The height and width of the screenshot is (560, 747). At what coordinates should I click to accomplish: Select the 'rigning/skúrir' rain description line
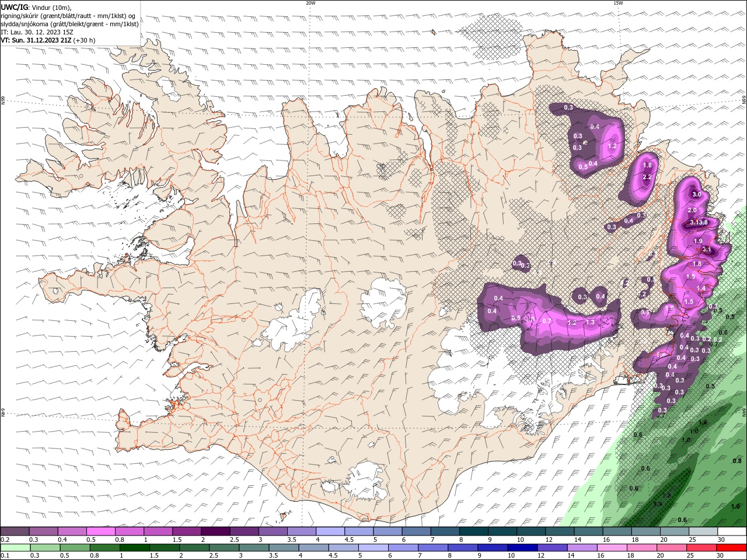(68, 16)
